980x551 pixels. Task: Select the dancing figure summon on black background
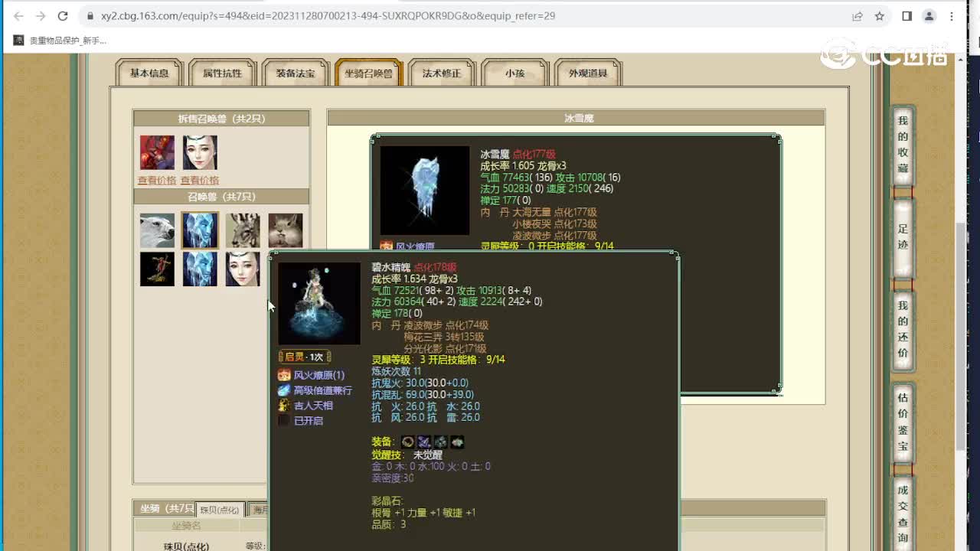tap(157, 269)
